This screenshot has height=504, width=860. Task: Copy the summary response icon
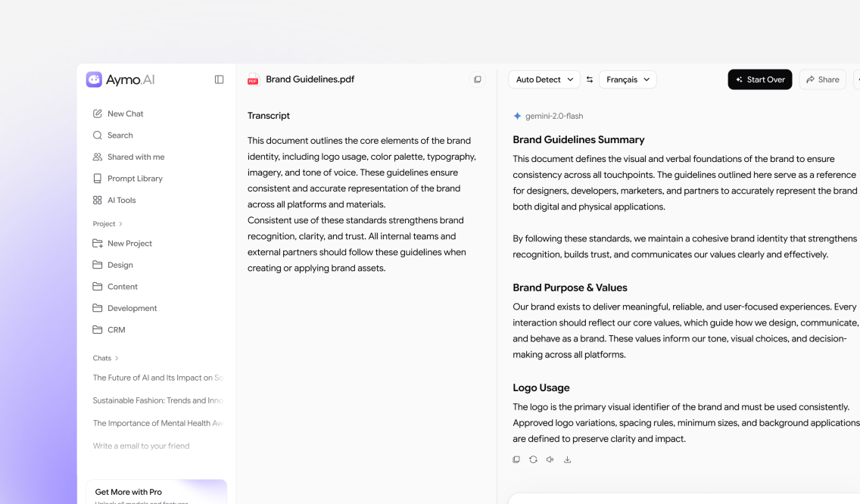click(516, 459)
